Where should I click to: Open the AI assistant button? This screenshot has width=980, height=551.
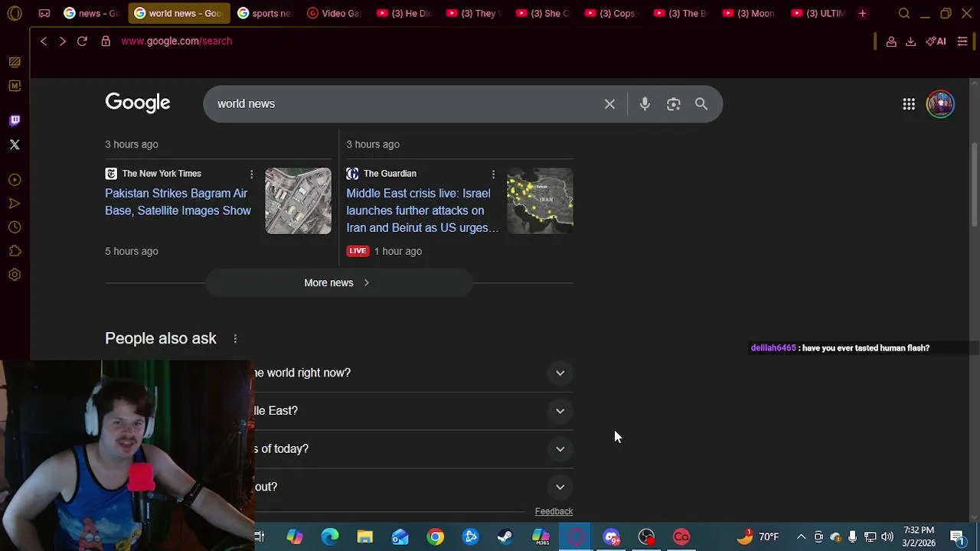[x=936, y=41]
